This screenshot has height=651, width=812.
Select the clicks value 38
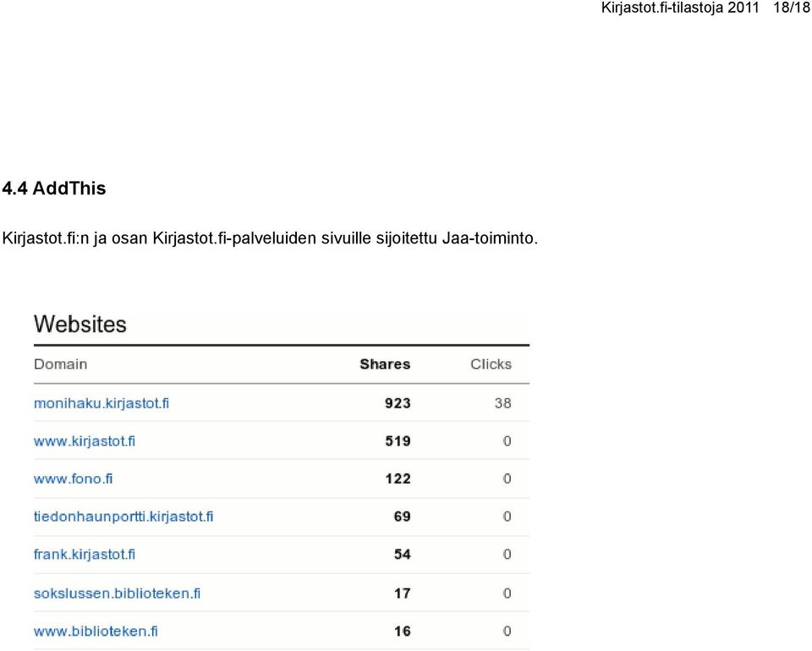click(x=502, y=403)
